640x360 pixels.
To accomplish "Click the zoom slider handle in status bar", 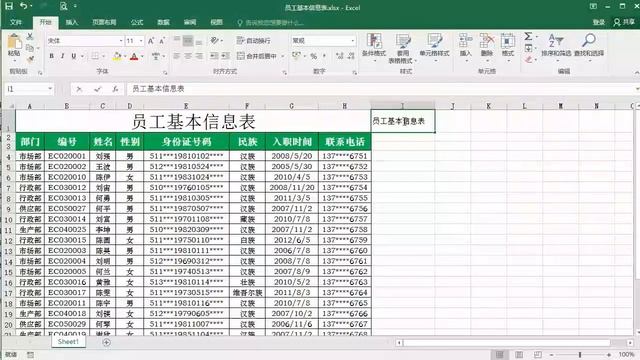I will (580, 355).
